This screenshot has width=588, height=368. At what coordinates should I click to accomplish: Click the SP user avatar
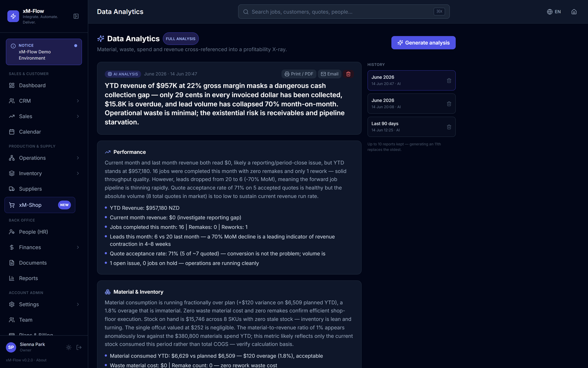tap(11, 347)
